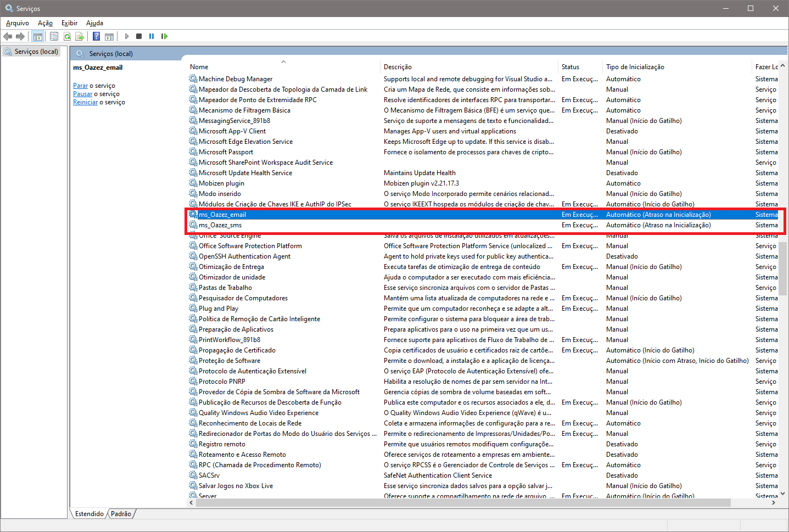Toggle Show/Hide Console Tree toolbar icon
Viewport: 789px width, 532px height.
click(37, 36)
